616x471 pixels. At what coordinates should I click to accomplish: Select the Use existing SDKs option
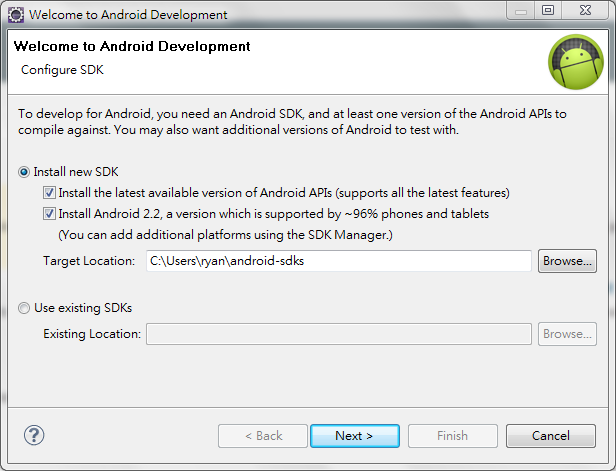(24, 308)
